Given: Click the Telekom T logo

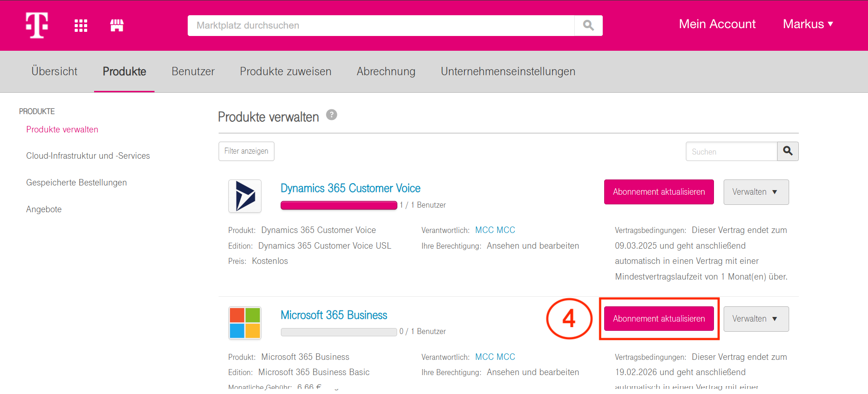Looking at the screenshot, I should [x=37, y=25].
